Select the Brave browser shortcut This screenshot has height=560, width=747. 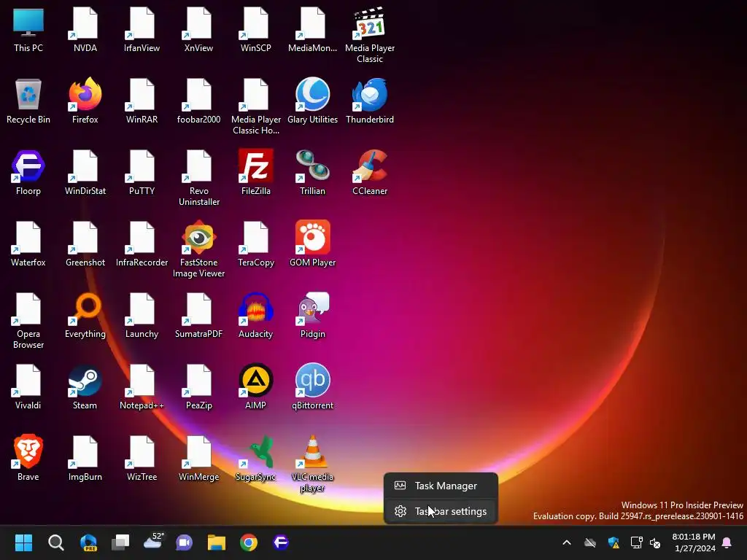pos(28,458)
